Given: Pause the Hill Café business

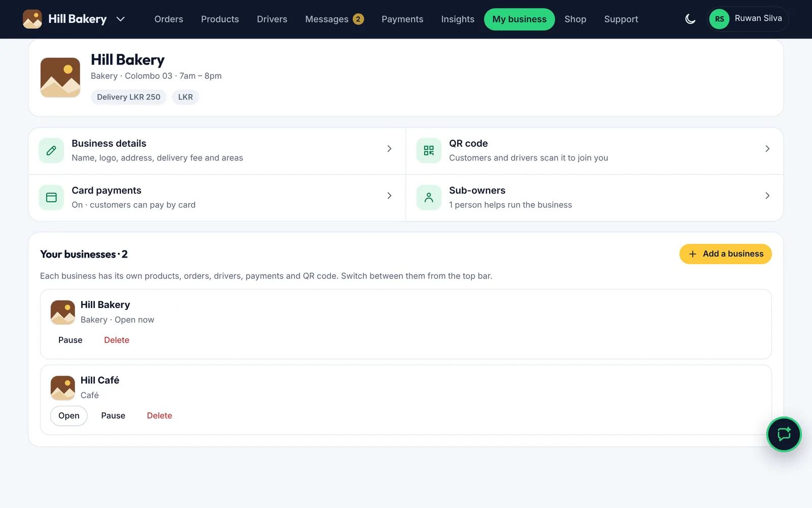Looking at the screenshot, I should [x=113, y=416].
